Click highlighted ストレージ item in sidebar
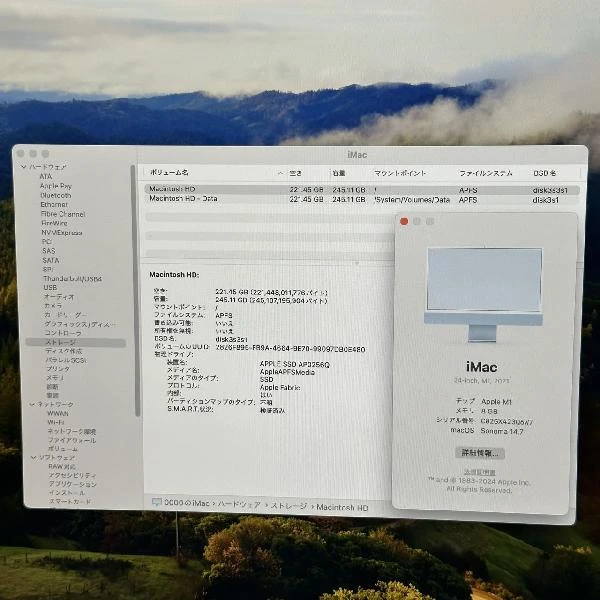This screenshot has width=600, height=600. pyautogui.click(x=76, y=342)
